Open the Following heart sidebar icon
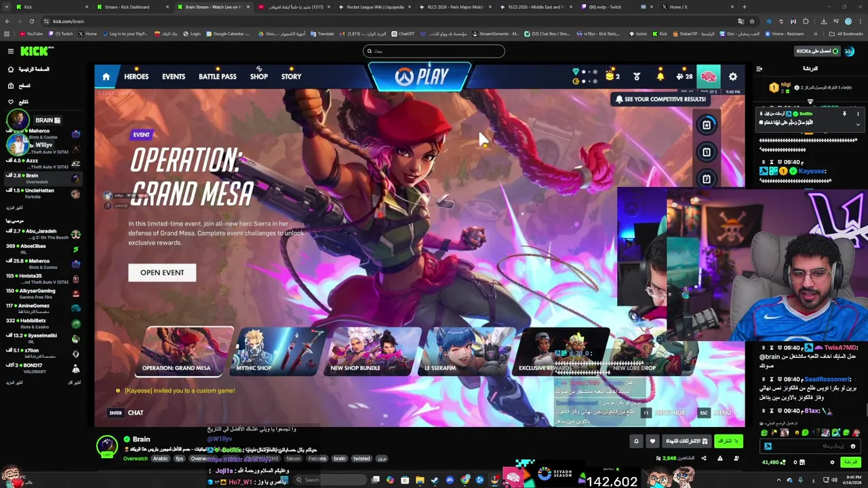The height and width of the screenshot is (488, 868). [11, 102]
